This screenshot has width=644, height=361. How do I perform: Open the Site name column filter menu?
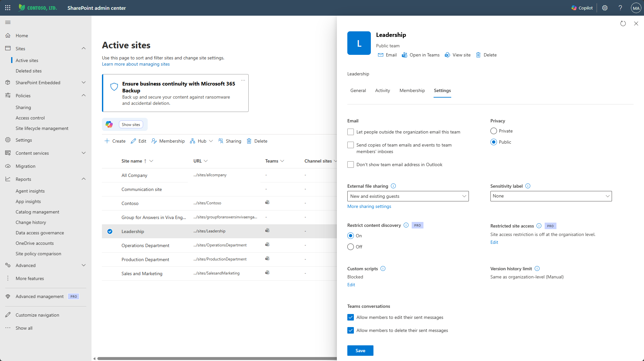click(151, 161)
